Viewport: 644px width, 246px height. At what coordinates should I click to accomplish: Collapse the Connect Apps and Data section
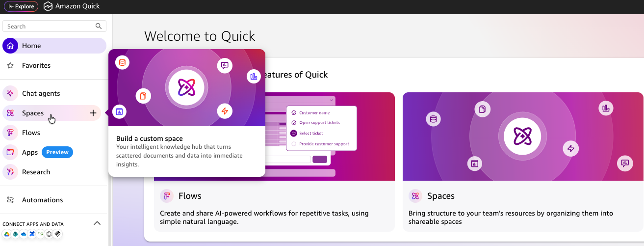point(97,223)
